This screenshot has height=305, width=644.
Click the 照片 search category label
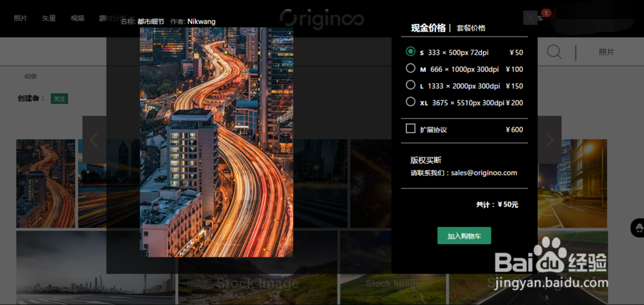[x=607, y=52]
